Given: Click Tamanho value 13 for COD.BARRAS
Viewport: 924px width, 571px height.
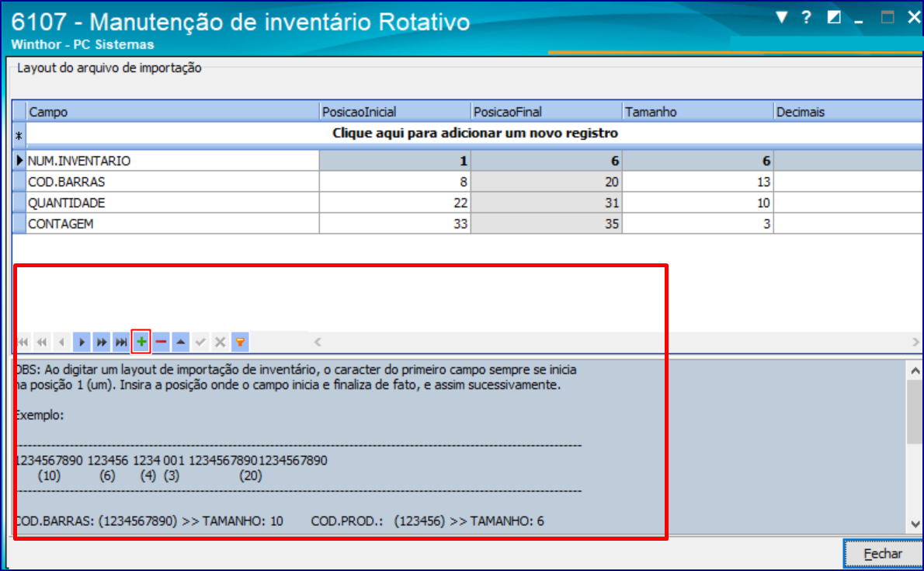Looking at the screenshot, I should pyautogui.click(x=698, y=182).
